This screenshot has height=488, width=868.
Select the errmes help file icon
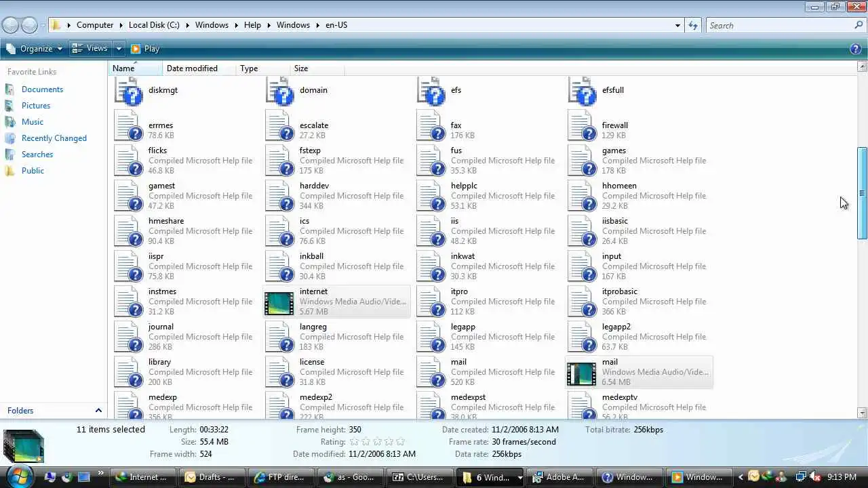pyautogui.click(x=129, y=126)
